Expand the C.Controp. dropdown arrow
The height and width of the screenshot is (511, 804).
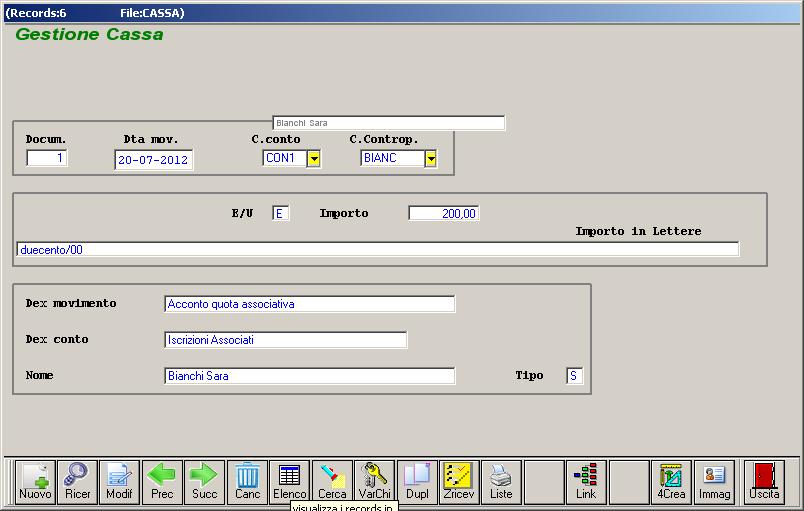tap(431, 158)
